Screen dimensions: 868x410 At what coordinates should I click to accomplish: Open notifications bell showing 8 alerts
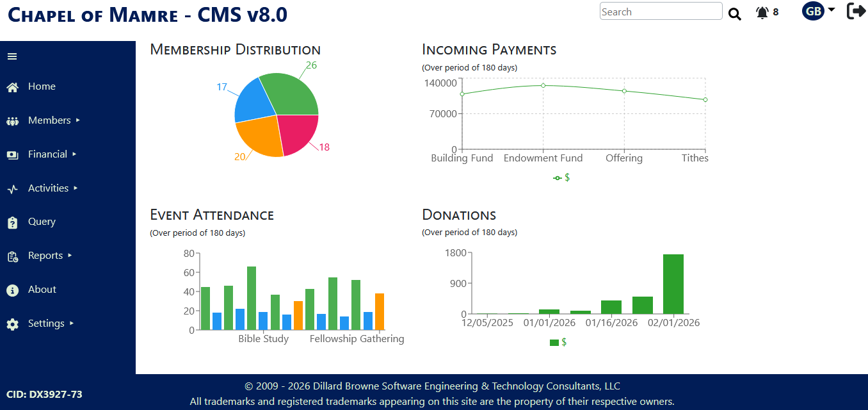click(767, 12)
